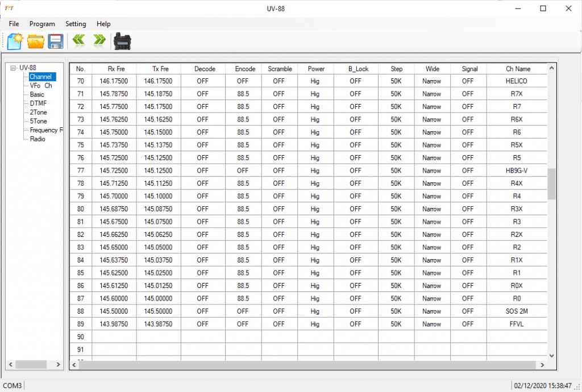Image resolution: width=582 pixels, height=392 pixels.
Task: Select the VFo Ch tree item
Action: (41, 86)
